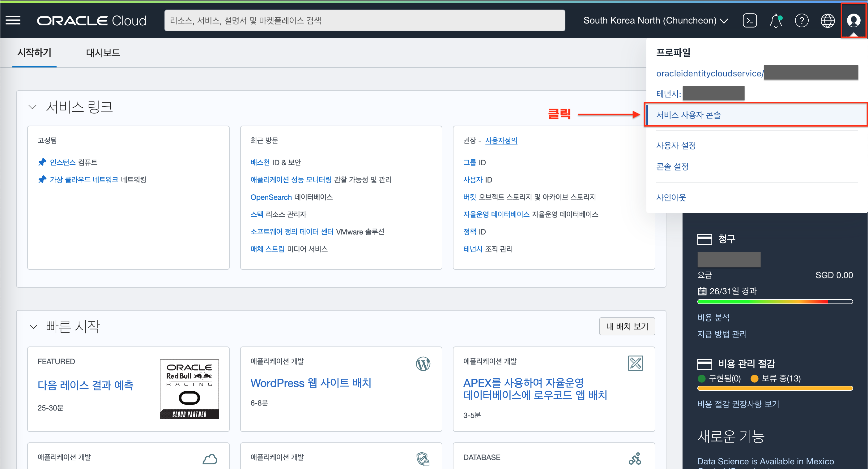Open the notifications bell
The width and height of the screenshot is (868, 469).
776,20
